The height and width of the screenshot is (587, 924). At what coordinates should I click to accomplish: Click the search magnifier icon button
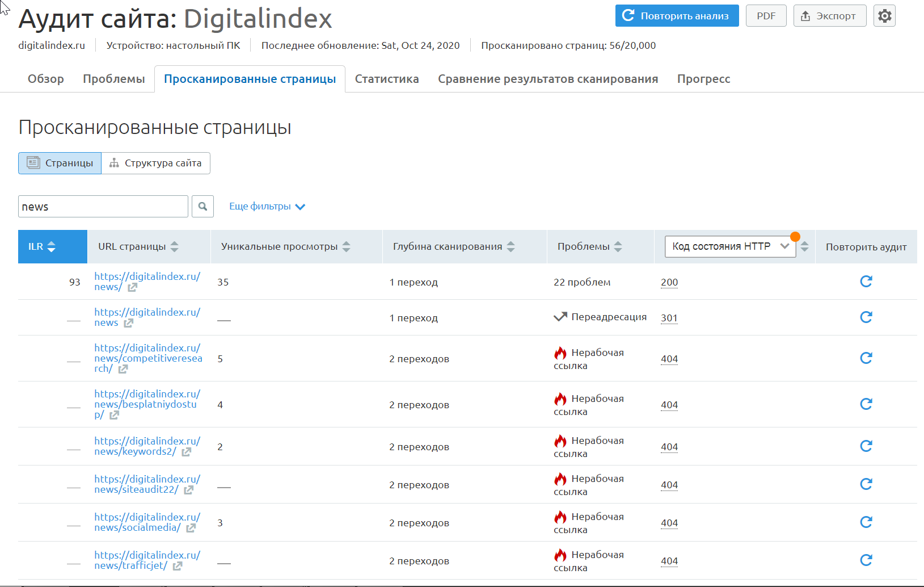[x=202, y=207]
